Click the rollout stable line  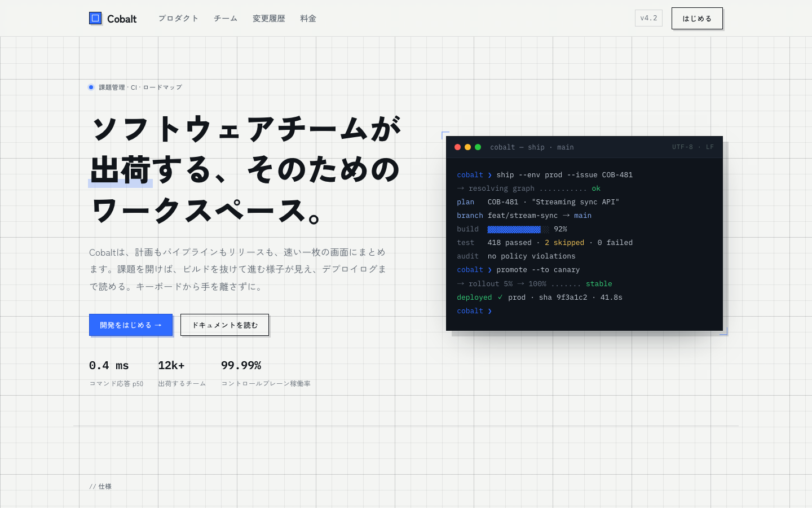point(535,284)
